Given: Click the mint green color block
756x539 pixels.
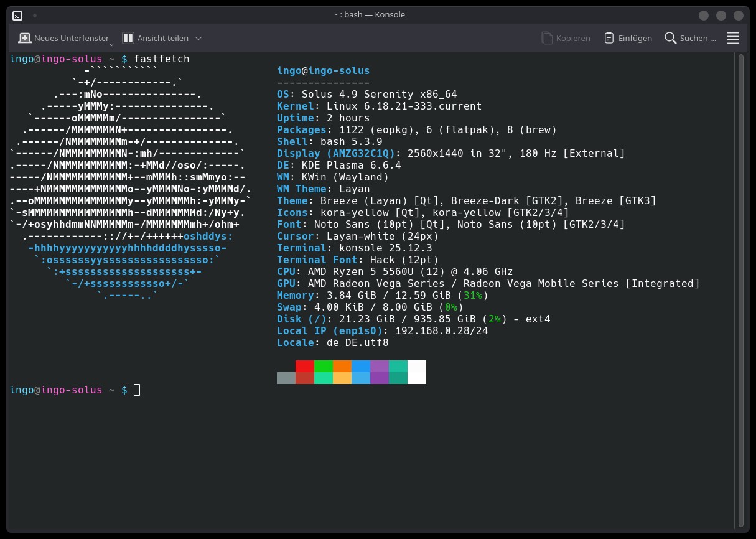Looking at the screenshot, I should click(x=324, y=378).
